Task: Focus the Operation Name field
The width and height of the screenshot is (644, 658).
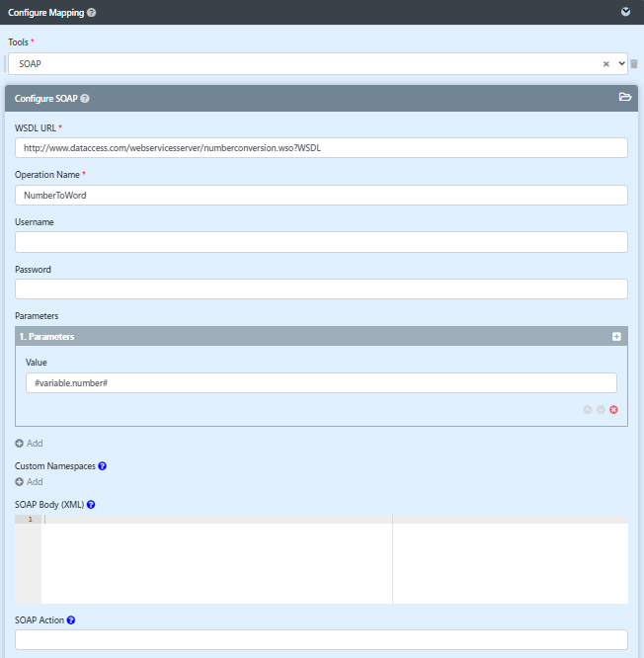Action: 321,196
